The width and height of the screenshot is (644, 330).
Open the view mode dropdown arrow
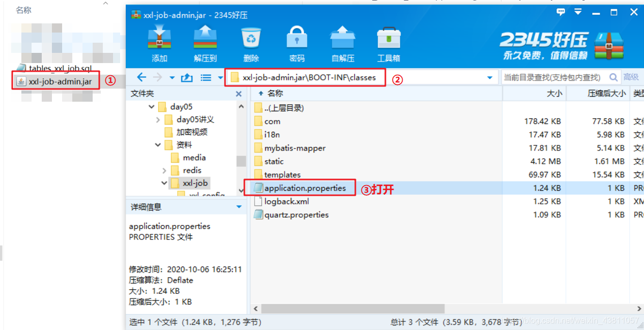coord(220,78)
